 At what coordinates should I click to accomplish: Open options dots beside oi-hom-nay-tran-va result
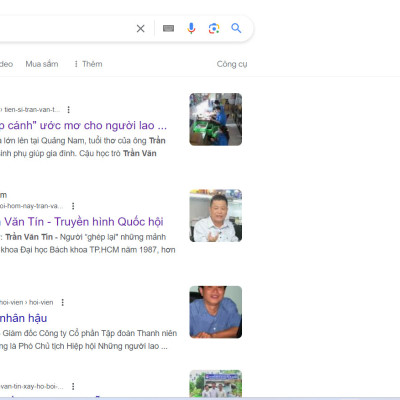(x=73, y=206)
